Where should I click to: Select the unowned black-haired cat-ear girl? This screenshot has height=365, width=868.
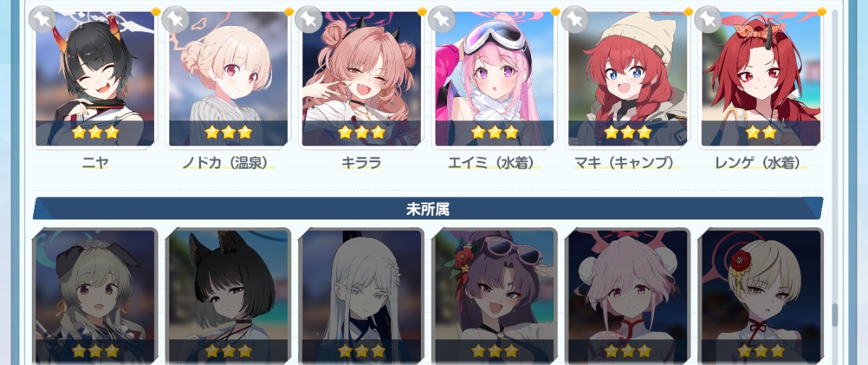[229, 295]
